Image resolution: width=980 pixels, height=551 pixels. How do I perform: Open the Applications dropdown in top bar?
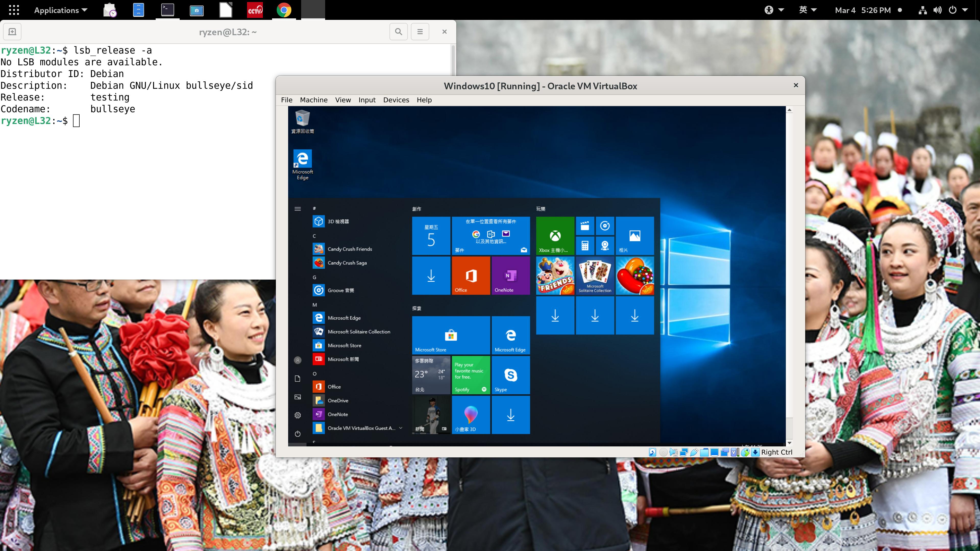pos(60,10)
